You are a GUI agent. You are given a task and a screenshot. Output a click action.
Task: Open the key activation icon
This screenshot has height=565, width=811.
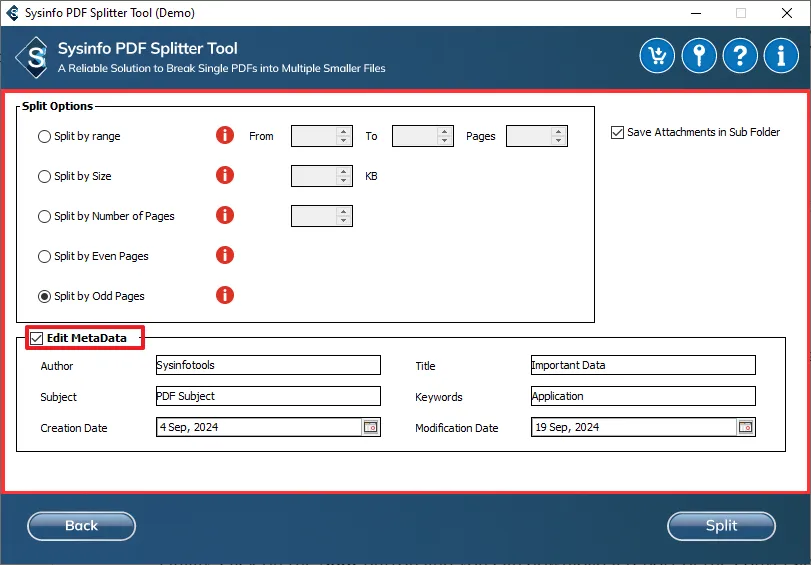pos(699,55)
